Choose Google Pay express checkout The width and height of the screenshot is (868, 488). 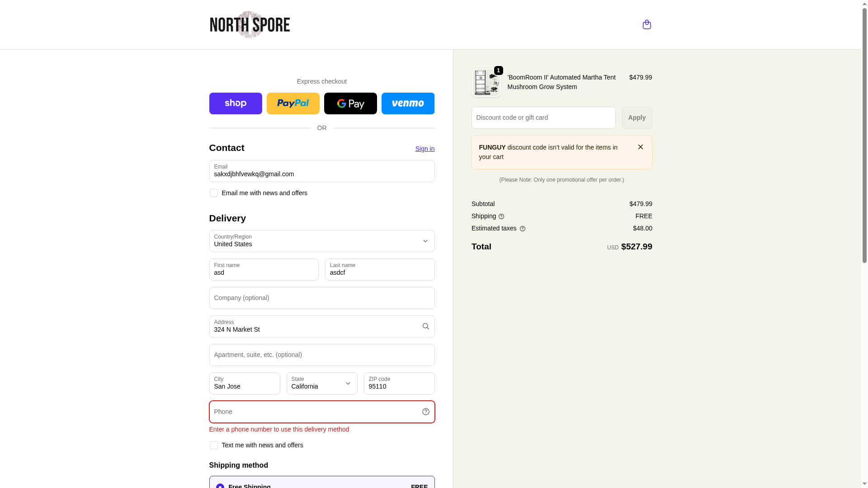coord(350,103)
